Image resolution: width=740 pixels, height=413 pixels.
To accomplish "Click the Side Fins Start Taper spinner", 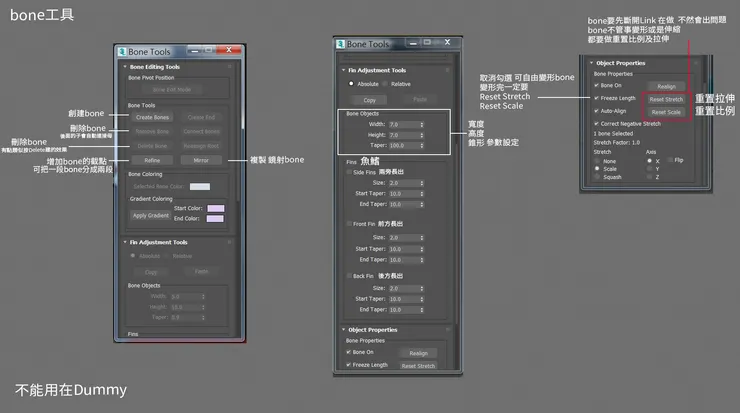I will [x=422, y=194].
